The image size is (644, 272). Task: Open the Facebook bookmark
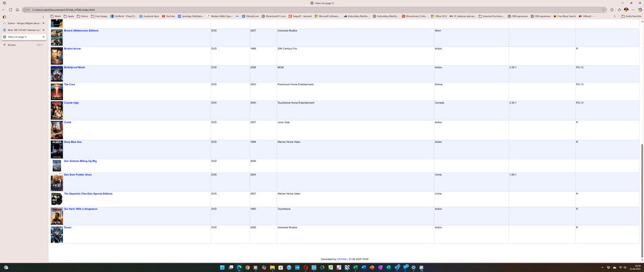(149, 16)
